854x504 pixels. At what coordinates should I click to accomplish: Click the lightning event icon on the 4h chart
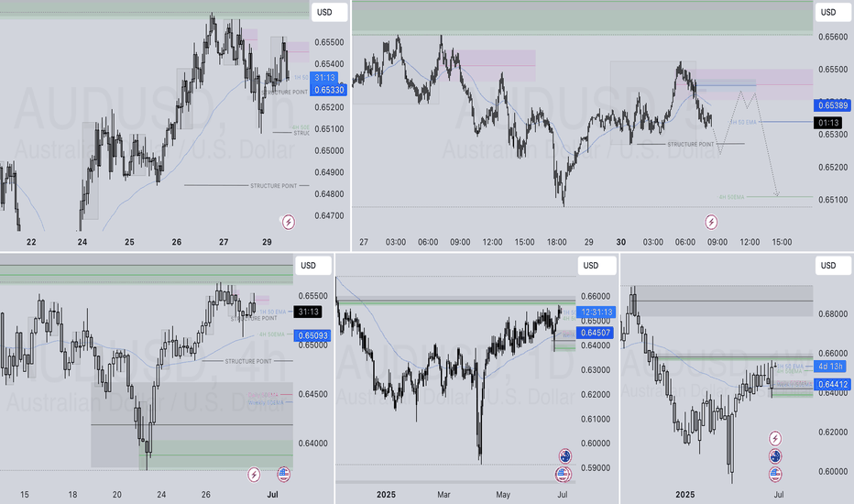pyautogui.click(x=254, y=475)
